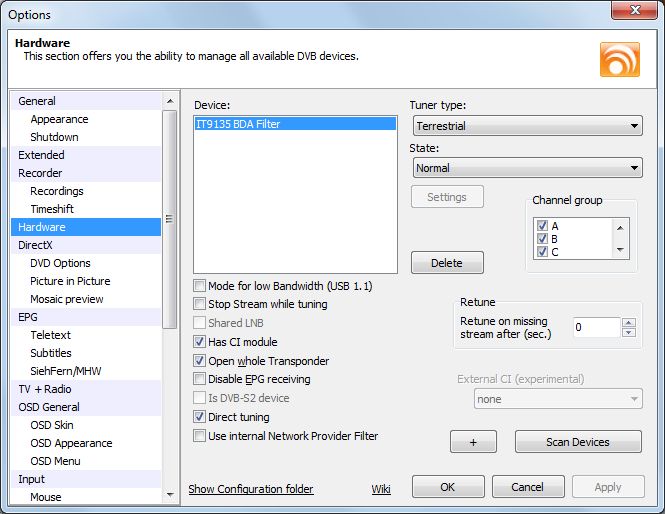This screenshot has width=665, height=514.
Task: Uncheck Has CI module option
Action: 201,342
